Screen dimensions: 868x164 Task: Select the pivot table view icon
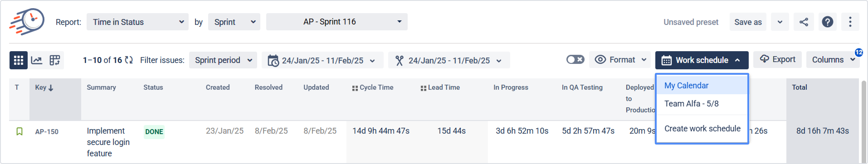(55, 60)
